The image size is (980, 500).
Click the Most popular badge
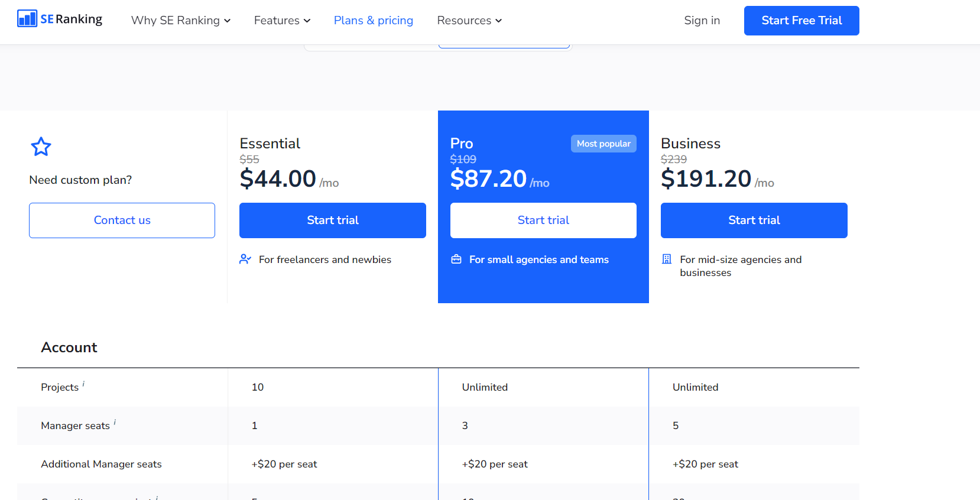(603, 144)
